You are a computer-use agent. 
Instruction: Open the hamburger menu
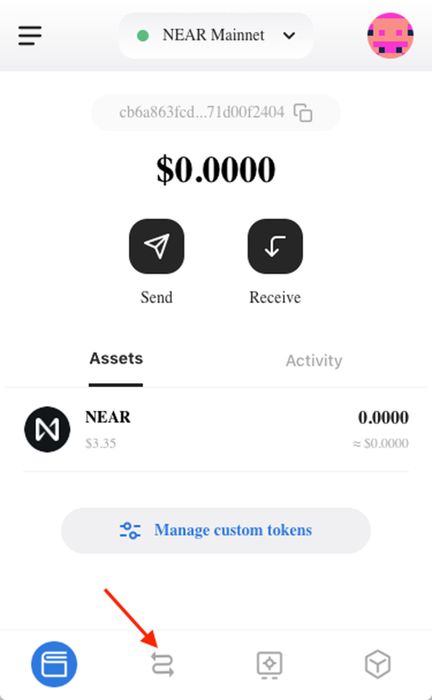pos(30,35)
